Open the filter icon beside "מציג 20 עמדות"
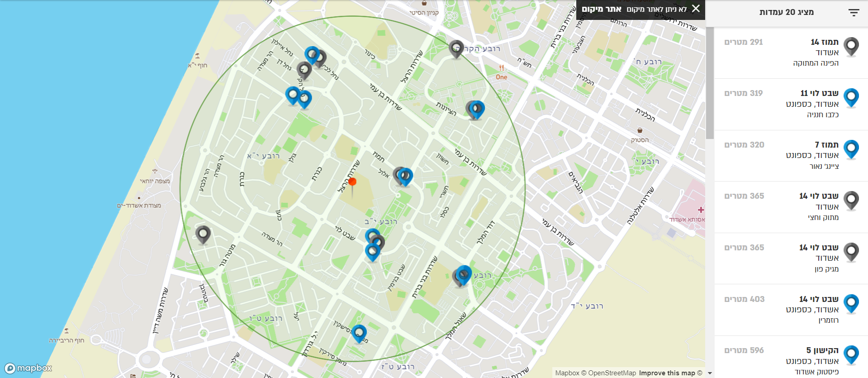The height and width of the screenshot is (378, 868). pos(854,13)
